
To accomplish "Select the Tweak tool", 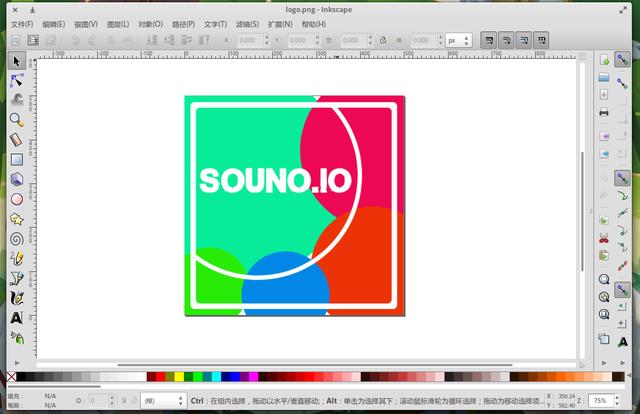I will click(x=16, y=100).
